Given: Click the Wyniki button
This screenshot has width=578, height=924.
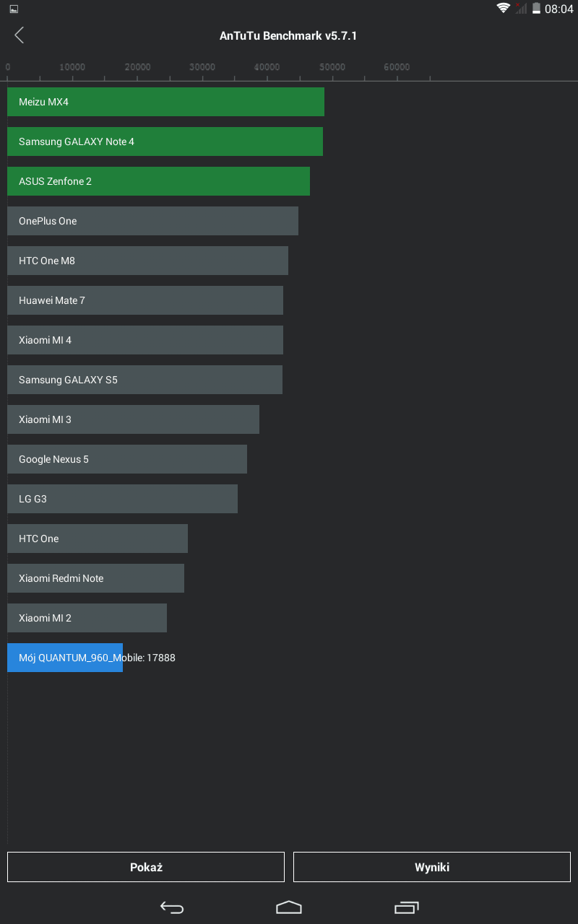Looking at the screenshot, I should [x=432, y=867].
